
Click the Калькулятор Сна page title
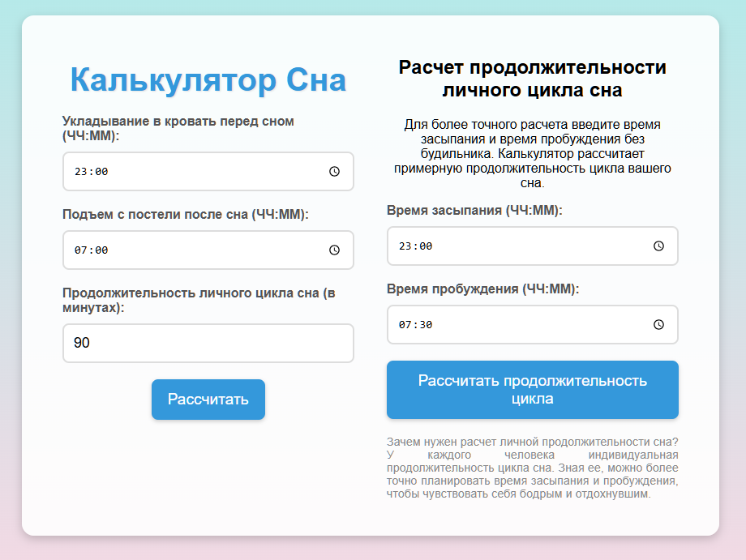coord(208,79)
